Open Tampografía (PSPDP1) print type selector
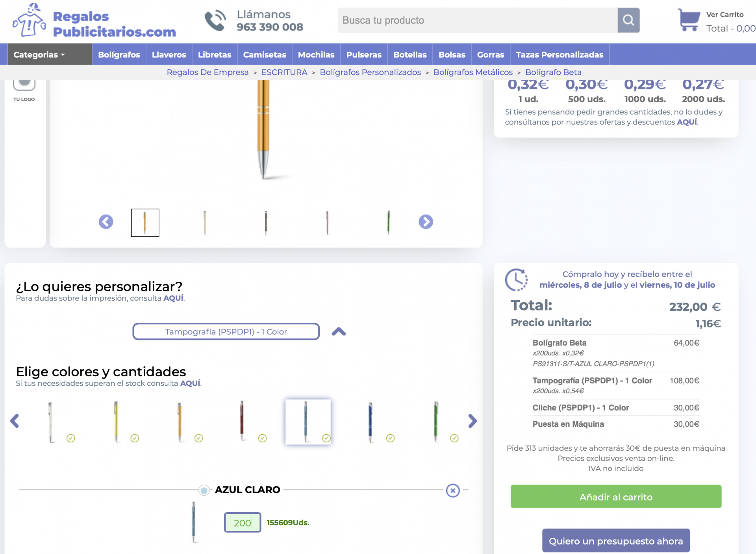Image resolution: width=756 pixels, height=554 pixels. tap(226, 332)
